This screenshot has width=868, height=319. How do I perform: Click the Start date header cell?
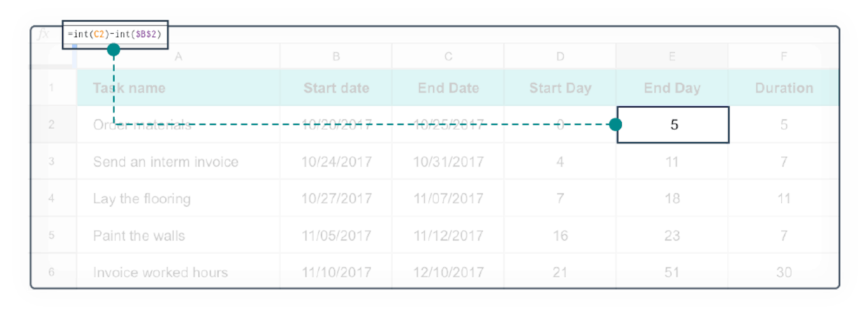[x=336, y=88]
